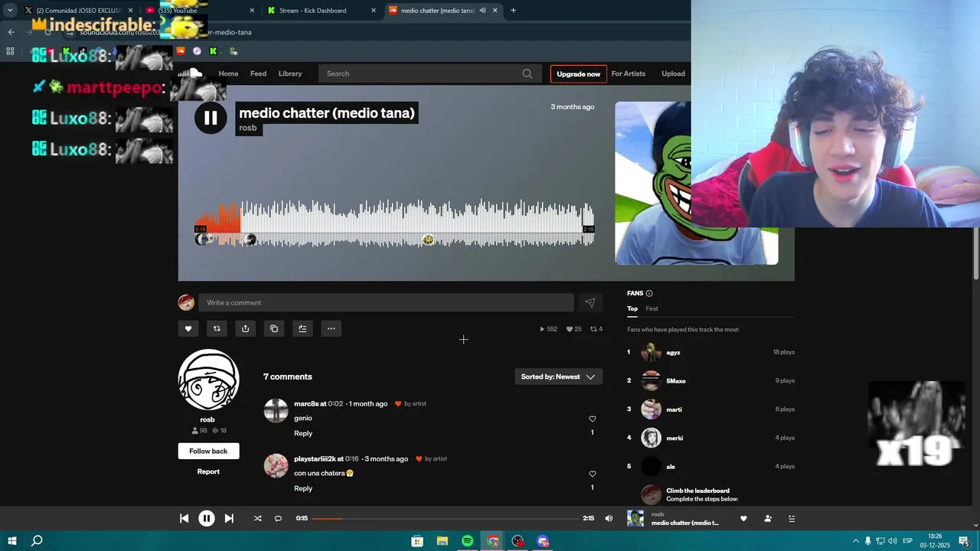Open the marc8s username link
980x551 pixels.
point(305,404)
